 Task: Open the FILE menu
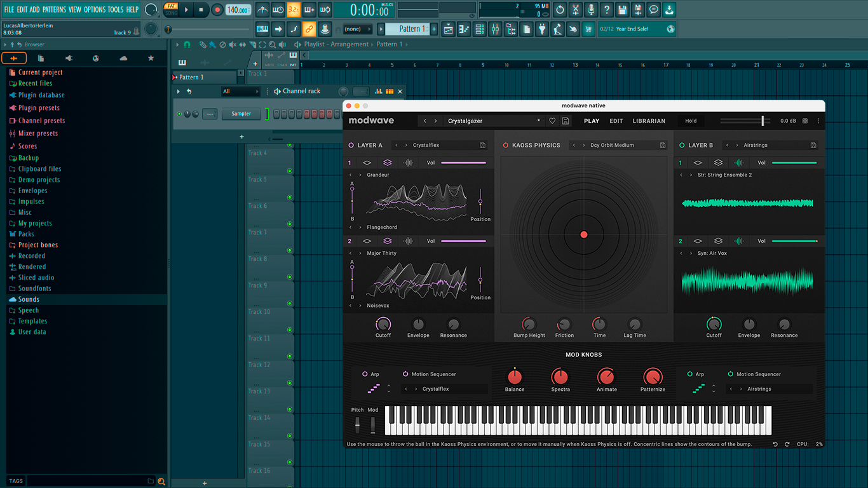coord(9,10)
